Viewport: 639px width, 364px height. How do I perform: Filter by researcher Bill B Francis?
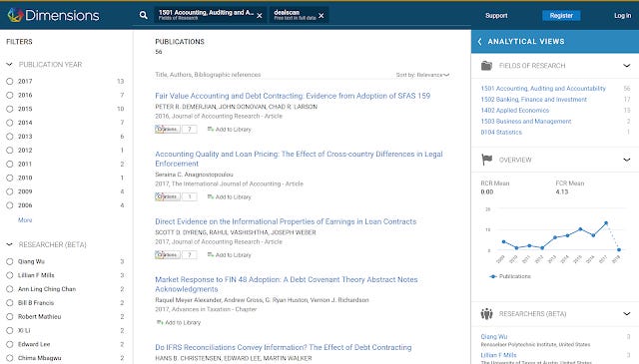point(10,303)
